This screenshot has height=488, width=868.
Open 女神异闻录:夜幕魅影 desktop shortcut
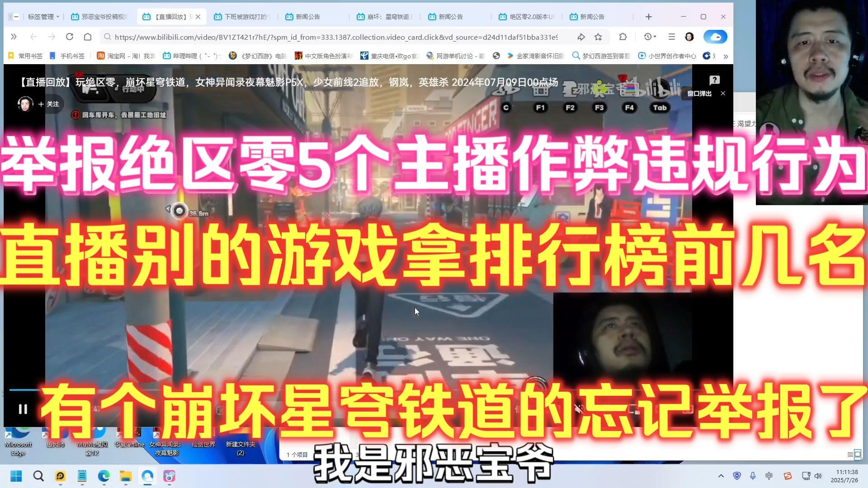pos(166,441)
